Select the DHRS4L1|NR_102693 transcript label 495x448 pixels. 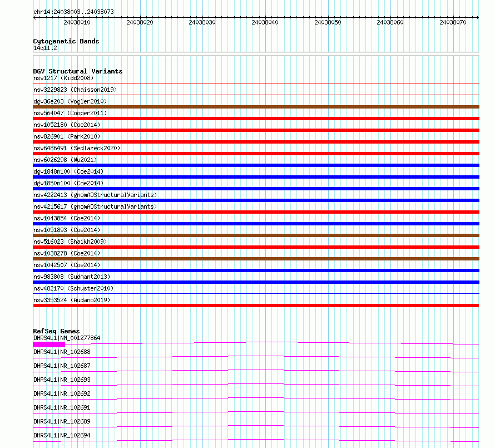tap(62, 380)
